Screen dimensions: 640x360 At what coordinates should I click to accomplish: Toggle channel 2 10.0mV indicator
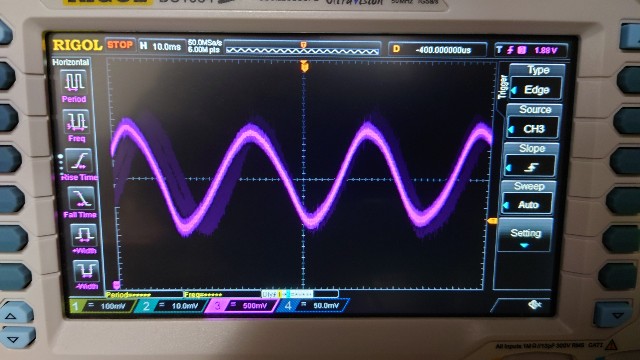coord(171,306)
